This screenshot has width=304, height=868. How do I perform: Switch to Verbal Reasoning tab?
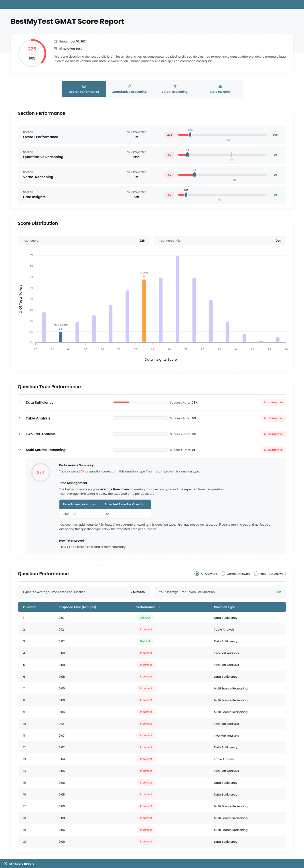pos(174,89)
